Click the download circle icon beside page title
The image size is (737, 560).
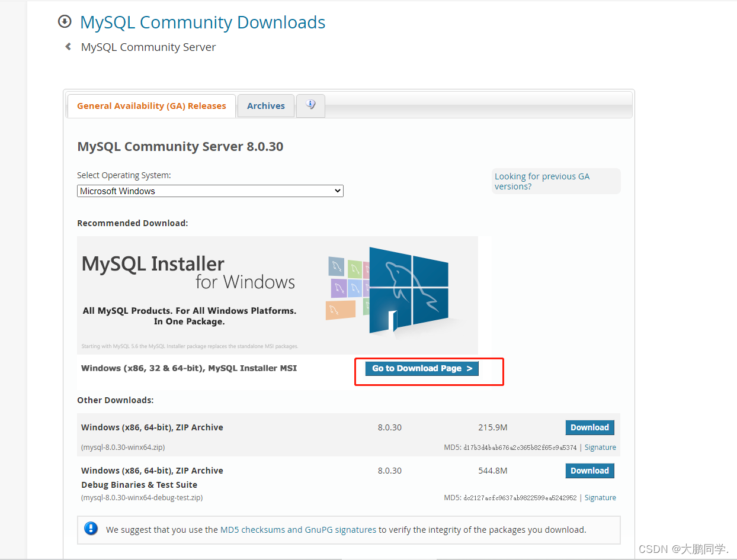(64, 22)
